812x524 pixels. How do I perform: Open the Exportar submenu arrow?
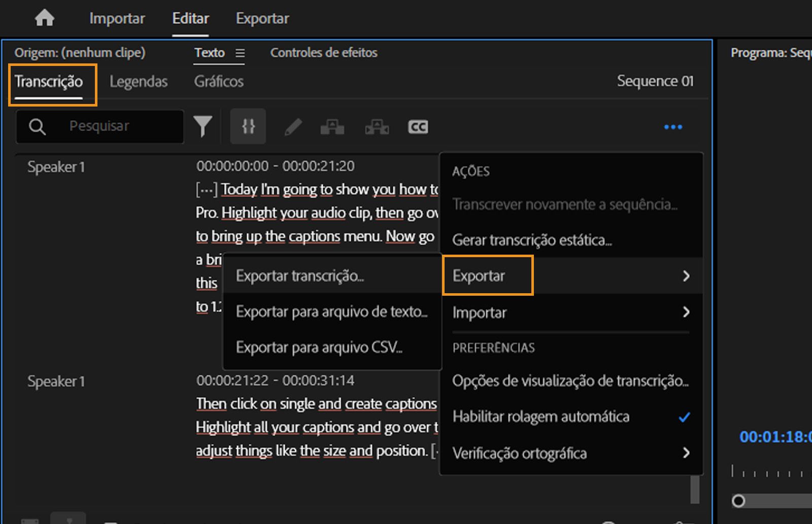(688, 276)
